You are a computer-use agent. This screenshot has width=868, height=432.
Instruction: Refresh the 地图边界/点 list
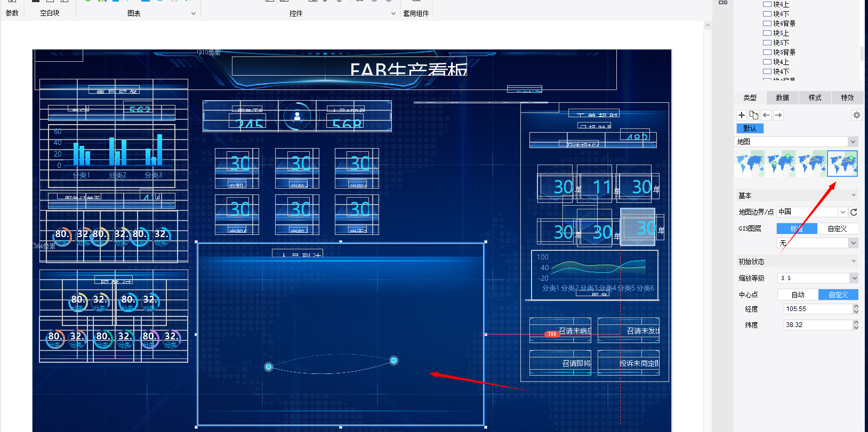[x=854, y=212]
